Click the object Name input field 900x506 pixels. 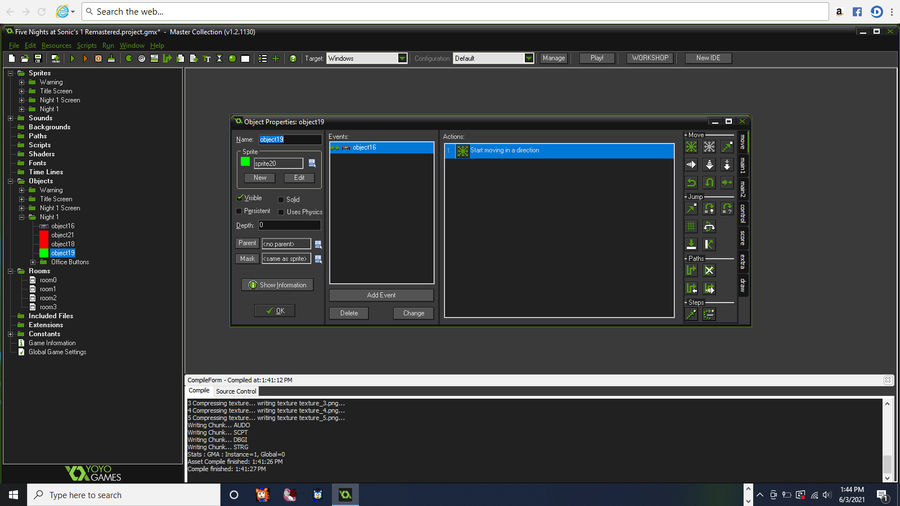click(290, 139)
